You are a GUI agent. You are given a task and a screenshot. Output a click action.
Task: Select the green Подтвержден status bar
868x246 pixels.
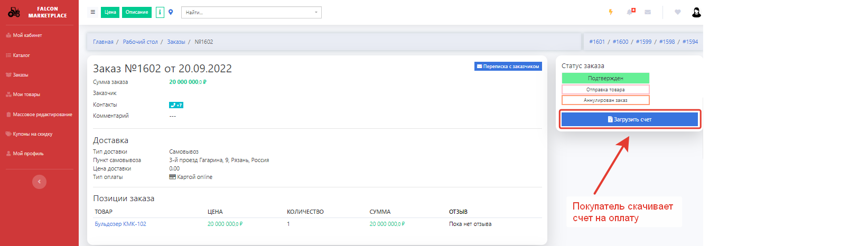(605, 78)
